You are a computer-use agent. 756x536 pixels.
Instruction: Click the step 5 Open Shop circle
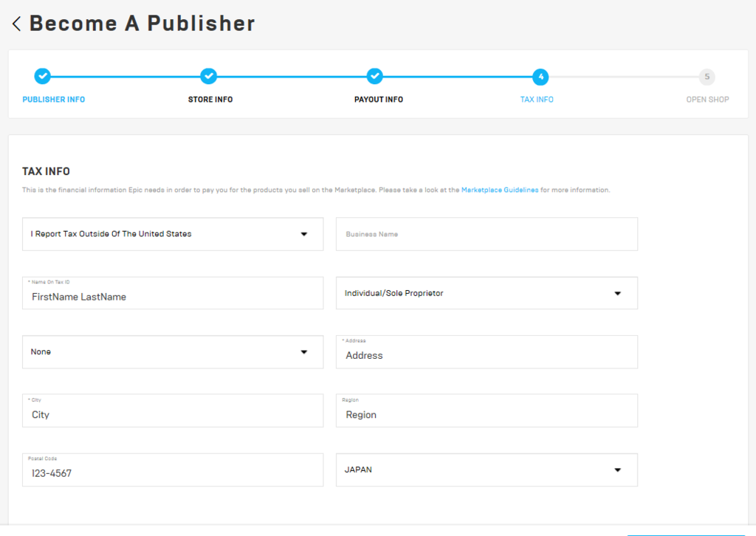(707, 77)
